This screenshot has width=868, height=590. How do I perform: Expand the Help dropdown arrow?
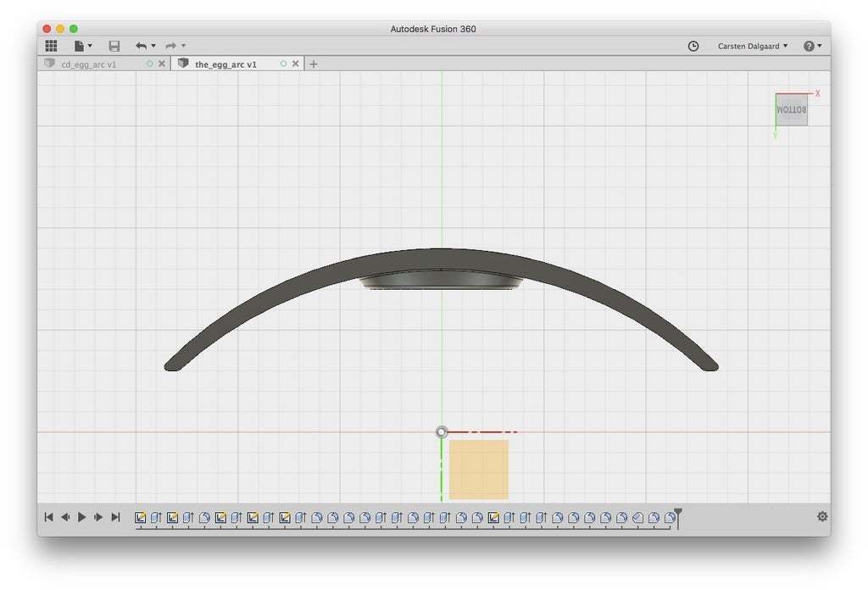pyautogui.click(x=820, y=46)
